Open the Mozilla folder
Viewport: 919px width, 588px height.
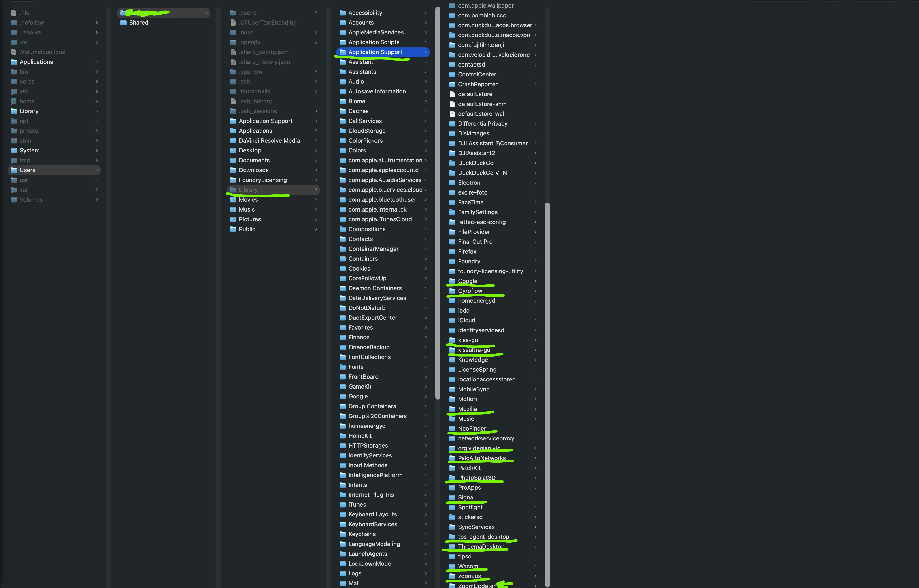point(467,409)
